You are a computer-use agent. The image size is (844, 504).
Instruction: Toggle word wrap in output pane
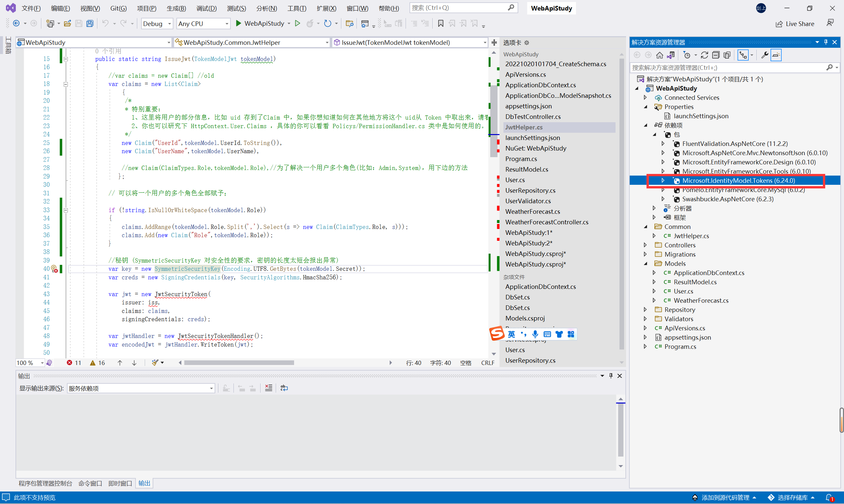pos(284,388)
